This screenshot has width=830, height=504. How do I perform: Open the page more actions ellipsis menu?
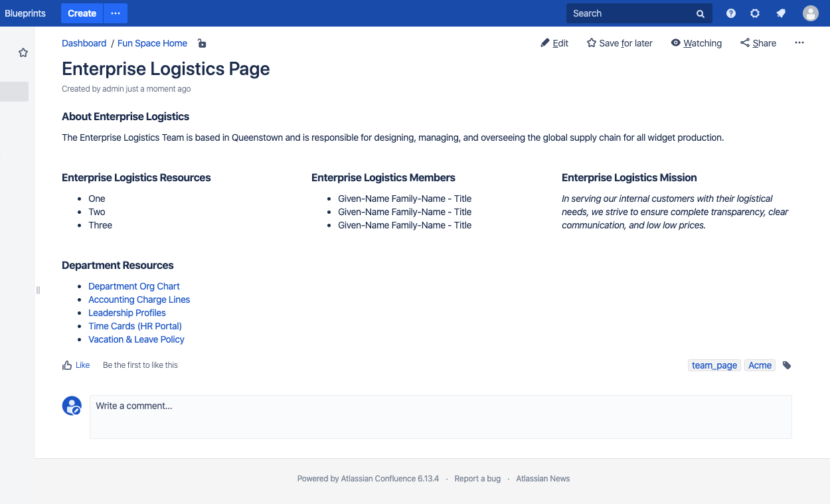(799, 43)
